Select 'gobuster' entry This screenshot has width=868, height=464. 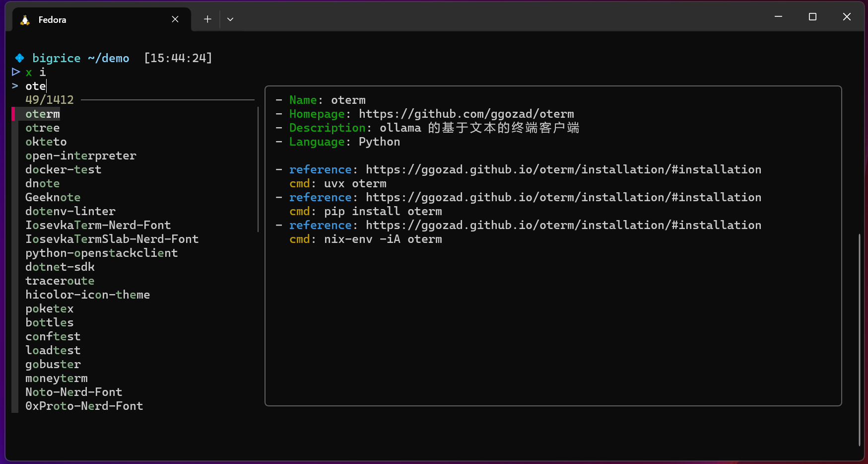coord(53,364)
